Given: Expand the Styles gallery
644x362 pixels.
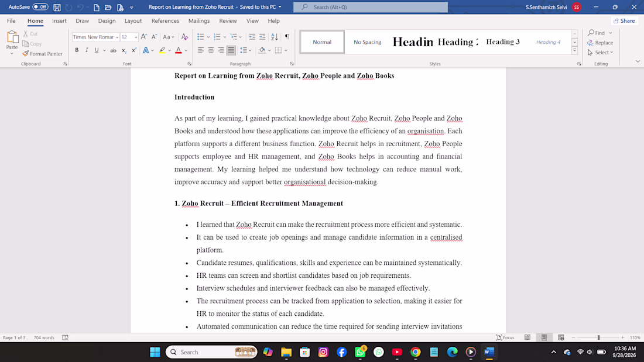Looking at the screenshot, I should pos(574,51).
